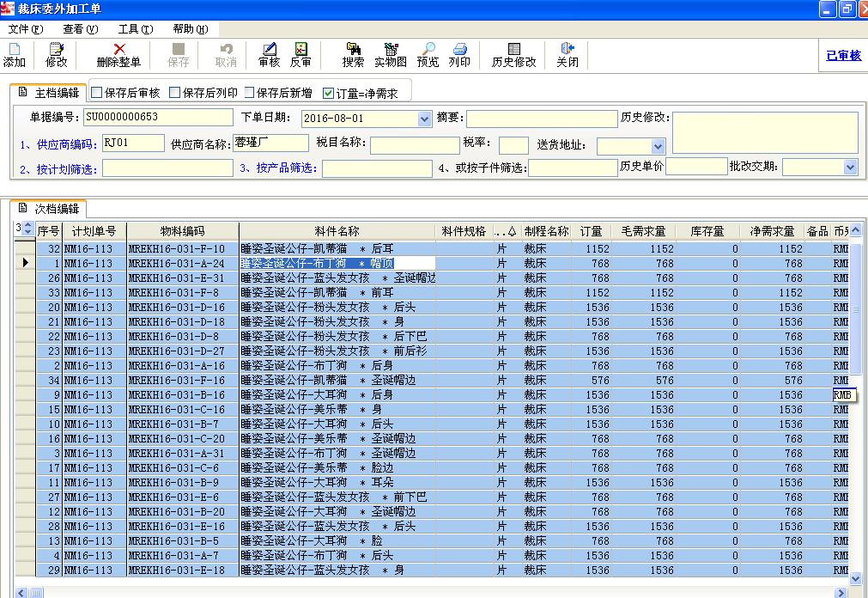
Task: Click the icon on the 主档编辑 tab
Action: pyautogui.click(x=22, y=92)
